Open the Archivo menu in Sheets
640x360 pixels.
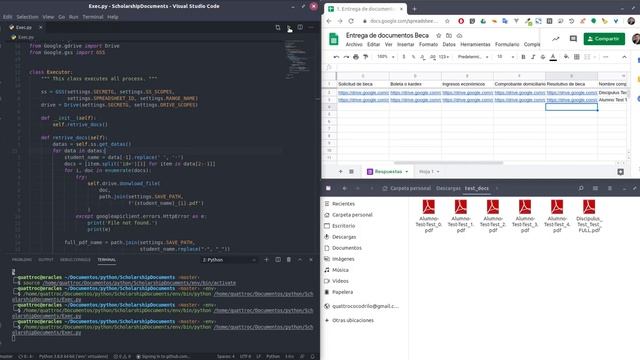coord(354,44)
